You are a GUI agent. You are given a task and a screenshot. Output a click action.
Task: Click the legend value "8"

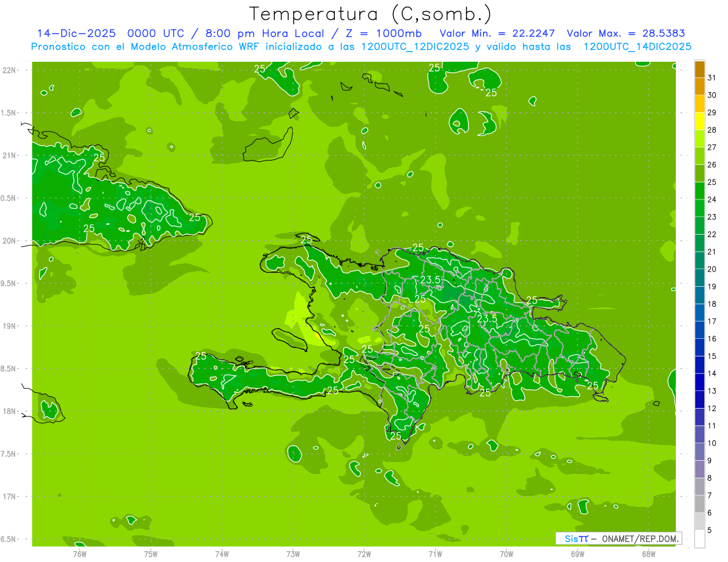[710, 478]
